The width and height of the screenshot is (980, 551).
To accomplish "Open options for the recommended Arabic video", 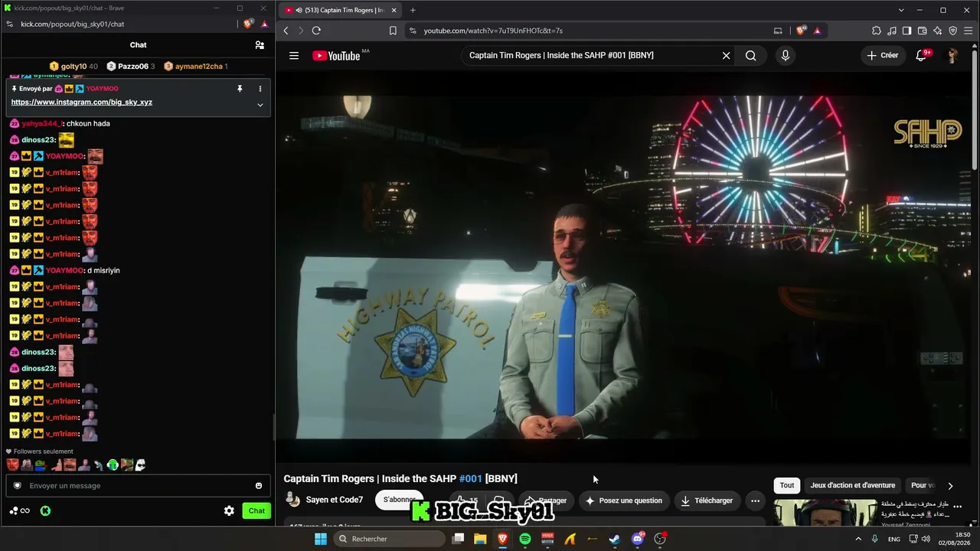I will (957, 507).
